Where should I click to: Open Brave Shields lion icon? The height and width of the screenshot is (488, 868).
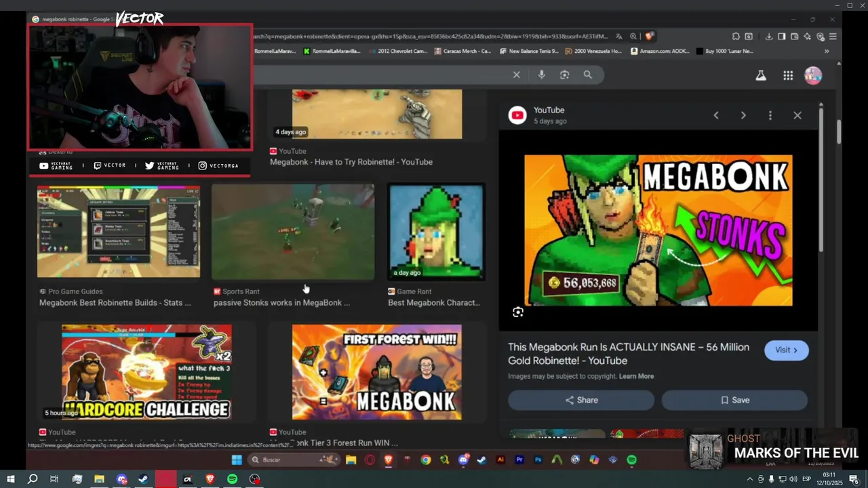[649, 37]
